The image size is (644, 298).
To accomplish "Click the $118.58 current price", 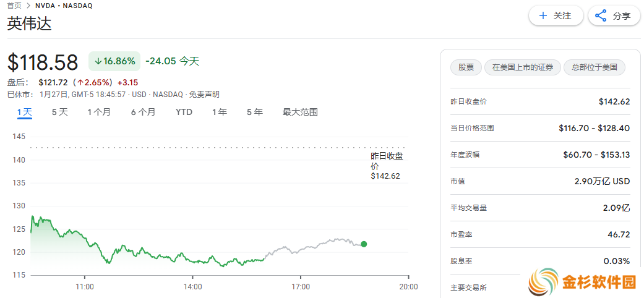I will pos(42,62).
